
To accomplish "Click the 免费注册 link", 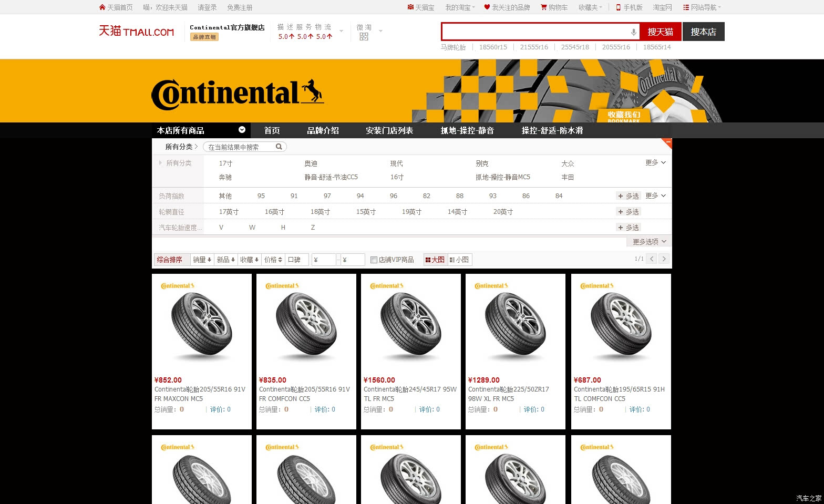I will [240, 7].
